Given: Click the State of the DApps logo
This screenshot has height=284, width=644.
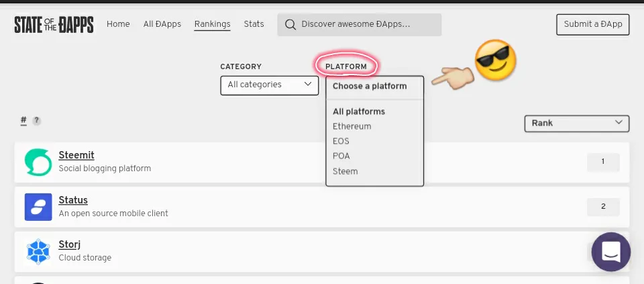Looking at the screenshot, I should pyautogui.click(x=54, y=25).
